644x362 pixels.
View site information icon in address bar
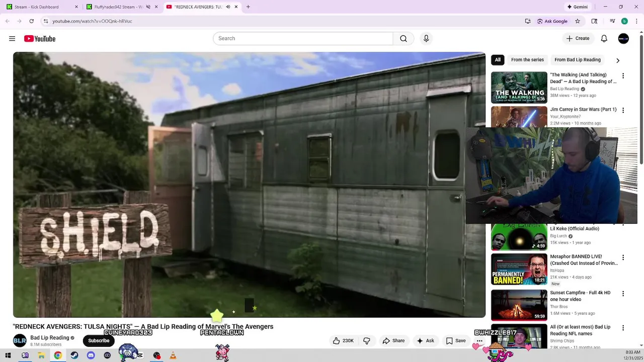click(x=46, y=21)
